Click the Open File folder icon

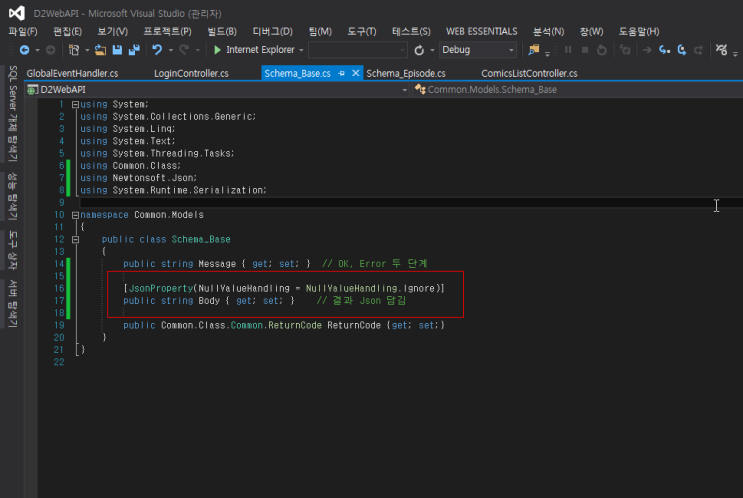(100, 50)
